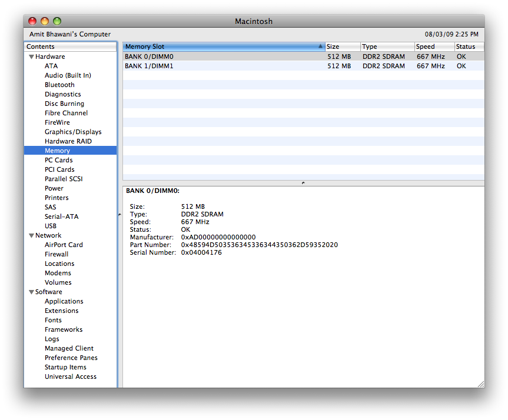The height and width of the screenshot is (420, 508).
Task: Open the Firewall section
Action: 57,254
